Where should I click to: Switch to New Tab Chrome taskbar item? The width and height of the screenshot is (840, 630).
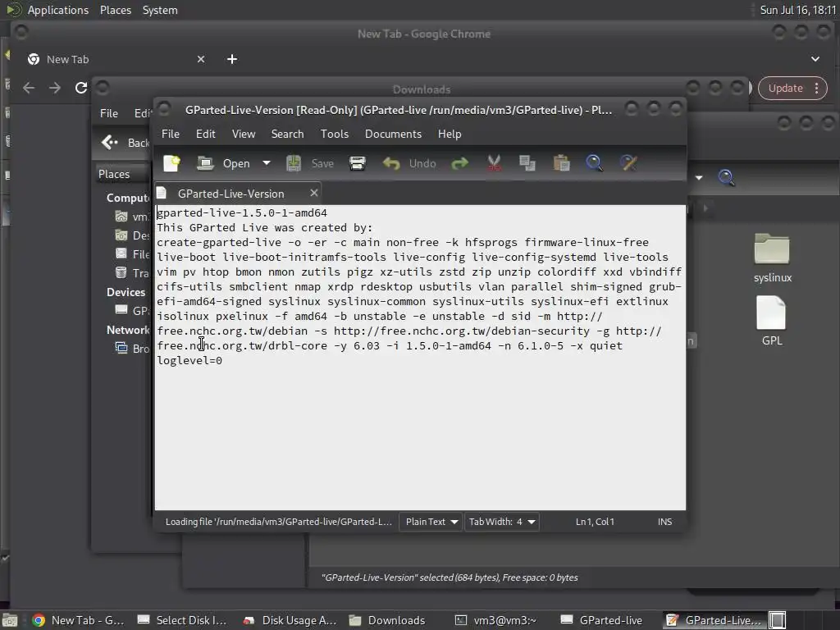[78, 620]
